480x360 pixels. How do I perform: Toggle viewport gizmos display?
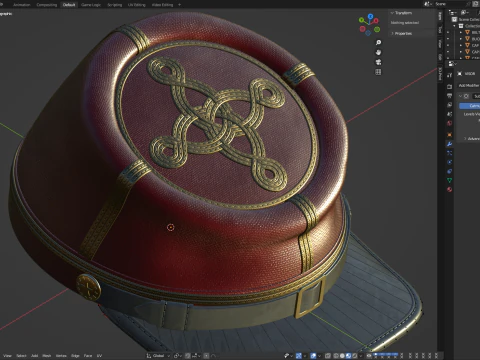click(x=299, y=356)
